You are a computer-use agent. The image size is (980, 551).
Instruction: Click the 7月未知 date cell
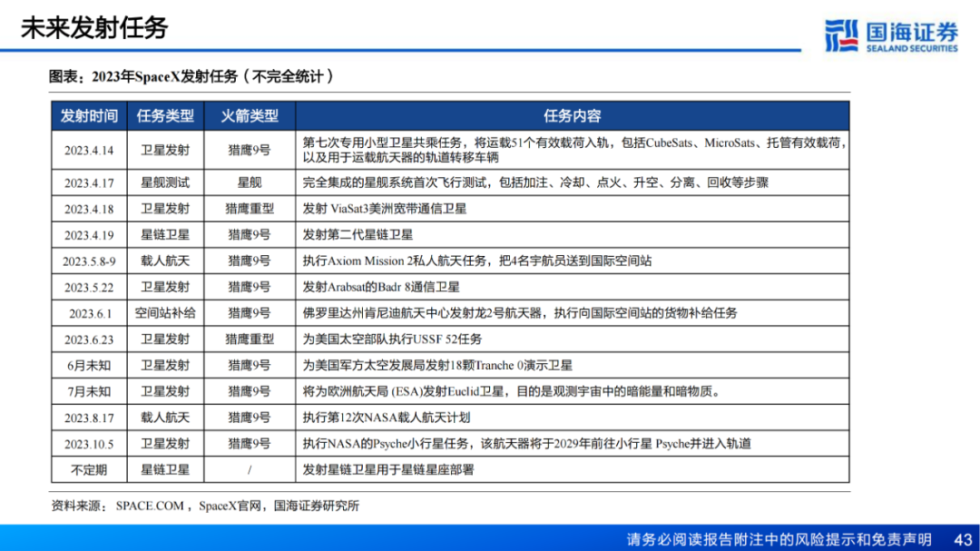[x=89, y=392]
